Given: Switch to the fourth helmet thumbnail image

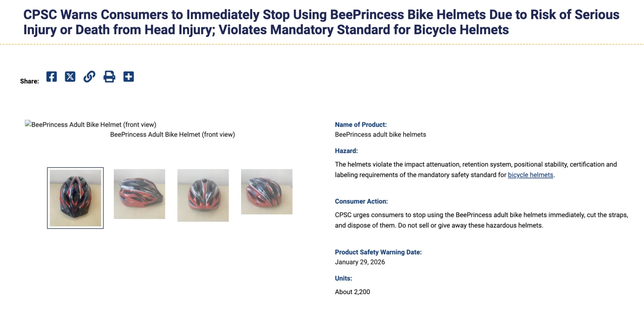Looking at the screenshot, I should [266, 192].
